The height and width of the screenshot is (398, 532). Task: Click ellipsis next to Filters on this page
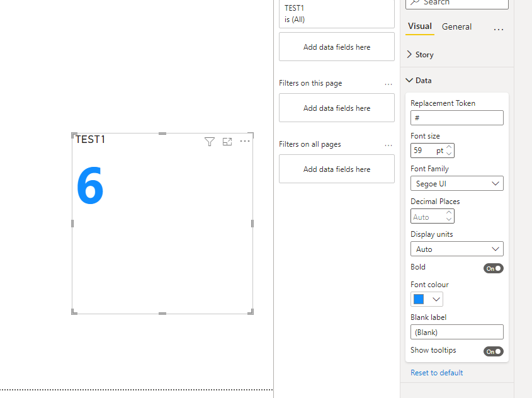tap(388, 84)
